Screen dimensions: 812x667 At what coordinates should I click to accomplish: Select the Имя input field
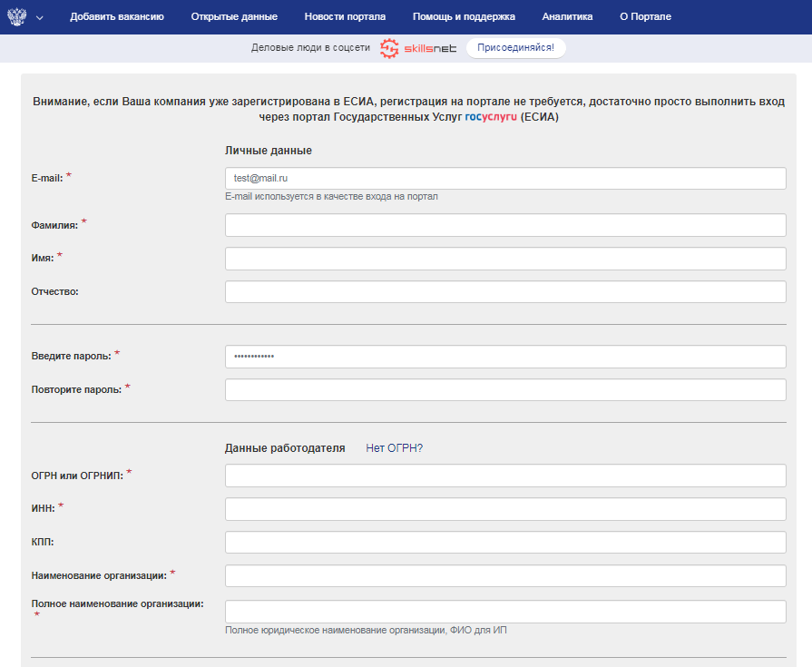tap(505, 259)
